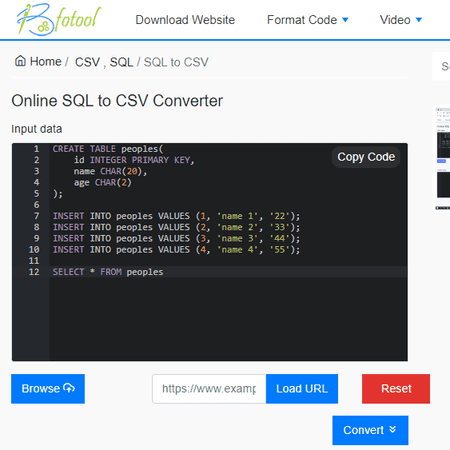
Task: Go to Home breadcrumb link
Action: tap(45, 62)
